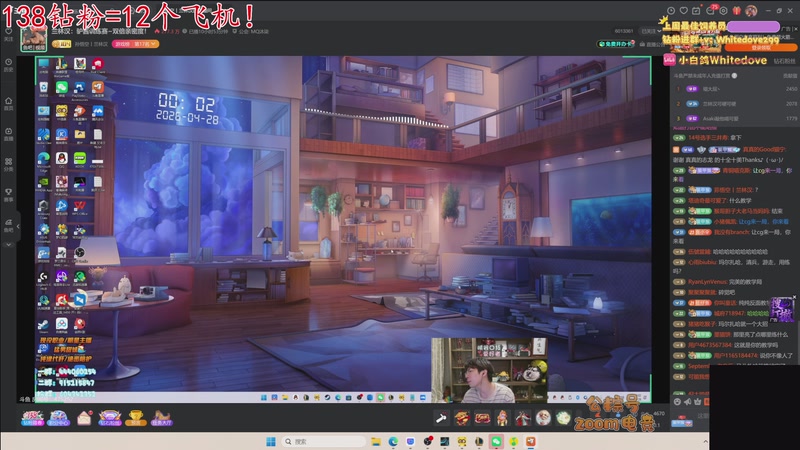Expand more items chevron in left sidebar
Screen dimensions: 800x450
8,245
